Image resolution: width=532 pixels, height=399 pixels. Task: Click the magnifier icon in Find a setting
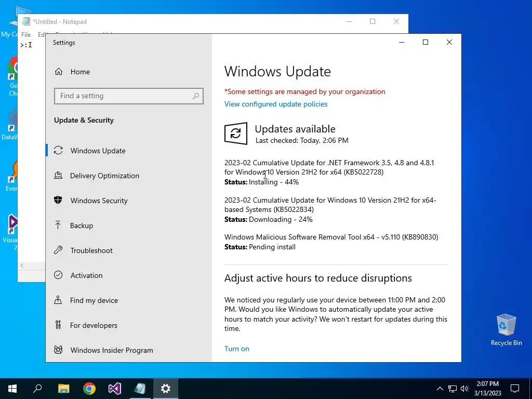(196, 96)
